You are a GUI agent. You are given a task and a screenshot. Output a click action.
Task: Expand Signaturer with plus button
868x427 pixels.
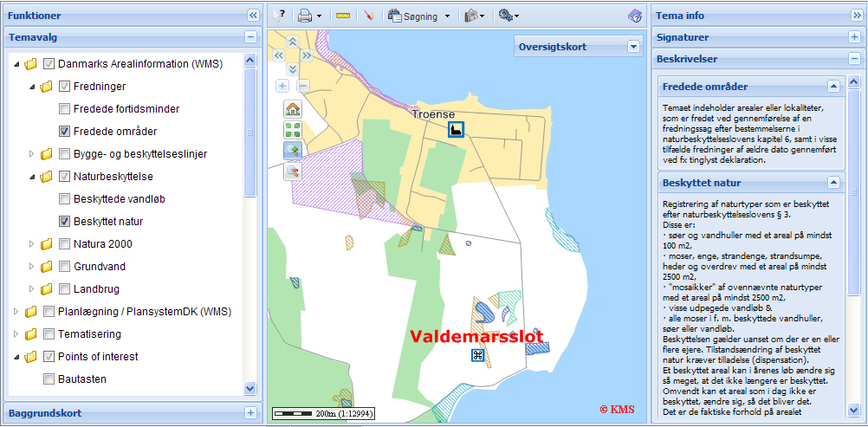point(854,37)
